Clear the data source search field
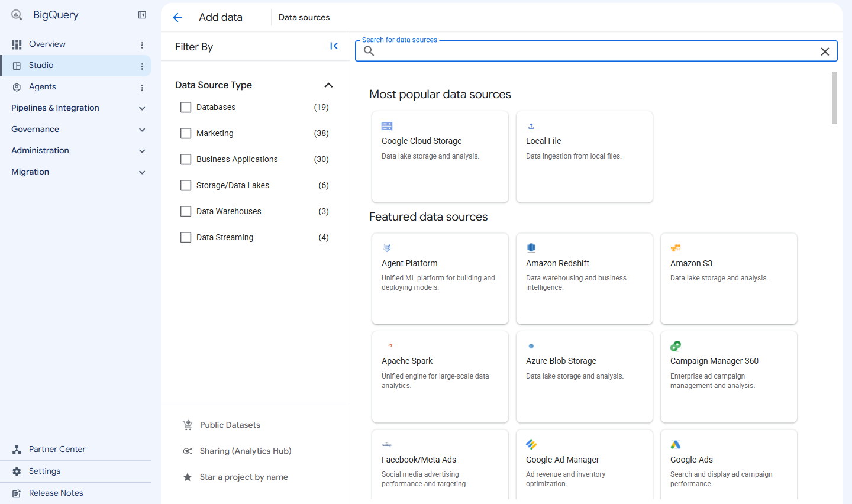 point(825,51)
